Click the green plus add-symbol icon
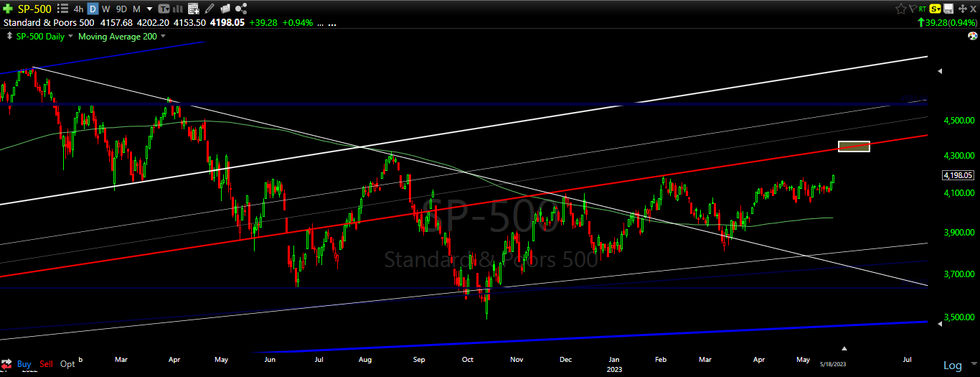980x377 pixels. click(x=8, y=9)
